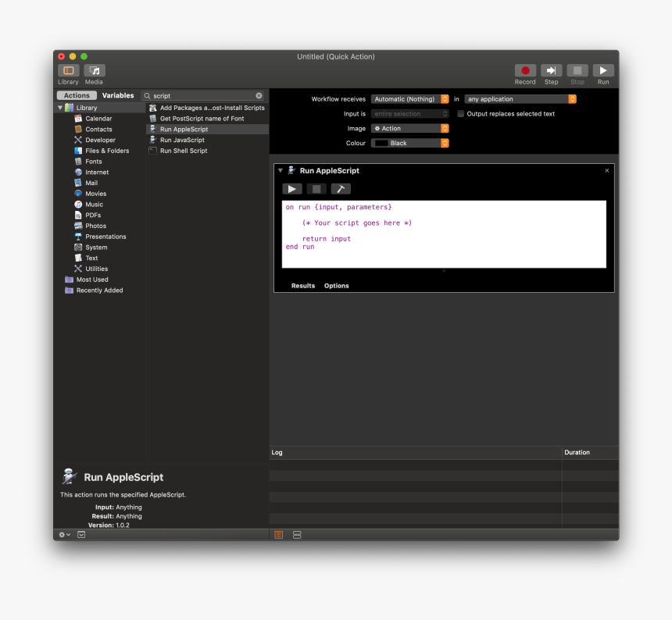Select Get PostScript name of Font action

pyautogui.click(x=207, y=119)
